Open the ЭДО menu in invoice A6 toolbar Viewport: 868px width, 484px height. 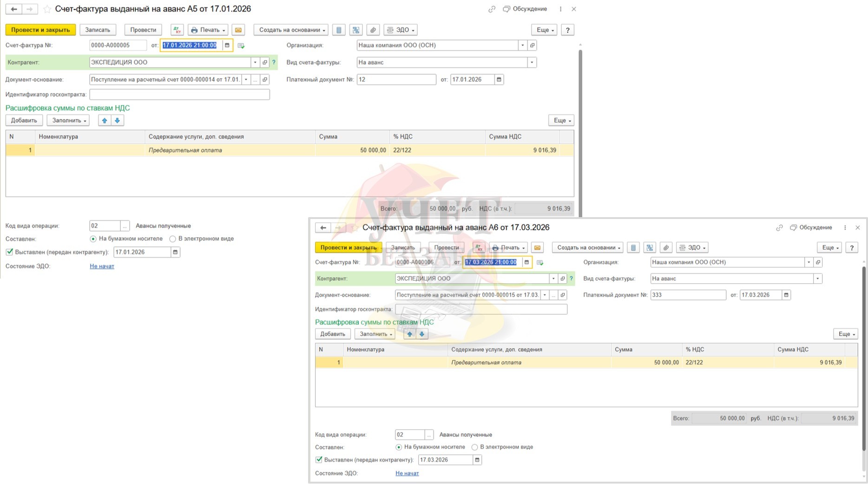click(692, 248)
